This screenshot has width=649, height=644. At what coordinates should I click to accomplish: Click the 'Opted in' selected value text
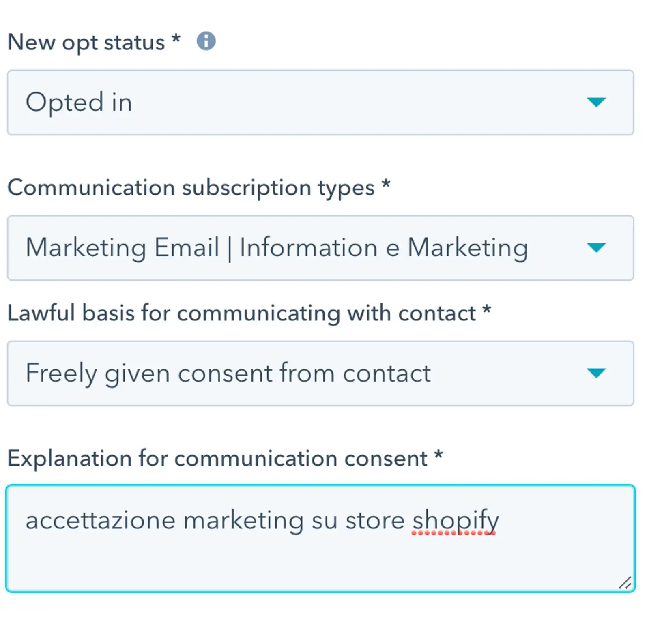point(79,102)
